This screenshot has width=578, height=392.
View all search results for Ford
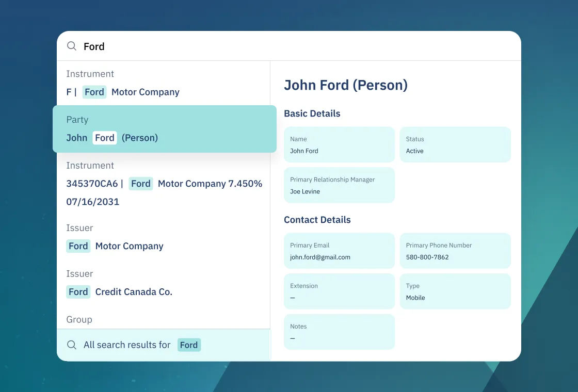click(164, 345)
